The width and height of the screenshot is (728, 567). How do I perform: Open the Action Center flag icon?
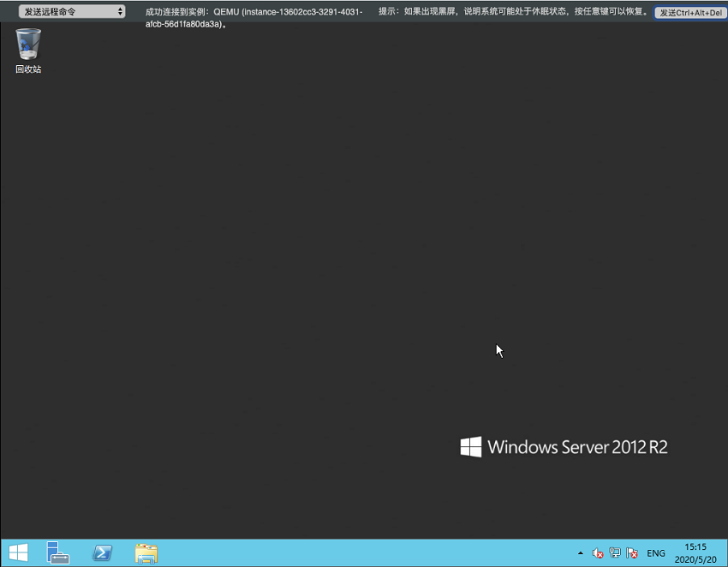tap(631, 553)
